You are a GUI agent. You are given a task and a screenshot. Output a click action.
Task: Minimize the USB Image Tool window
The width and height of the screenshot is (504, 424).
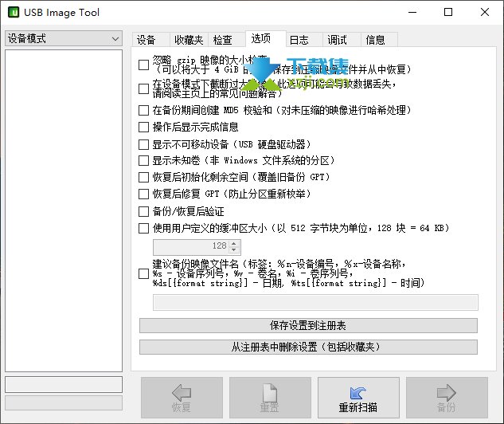click(x=412, y=12)
